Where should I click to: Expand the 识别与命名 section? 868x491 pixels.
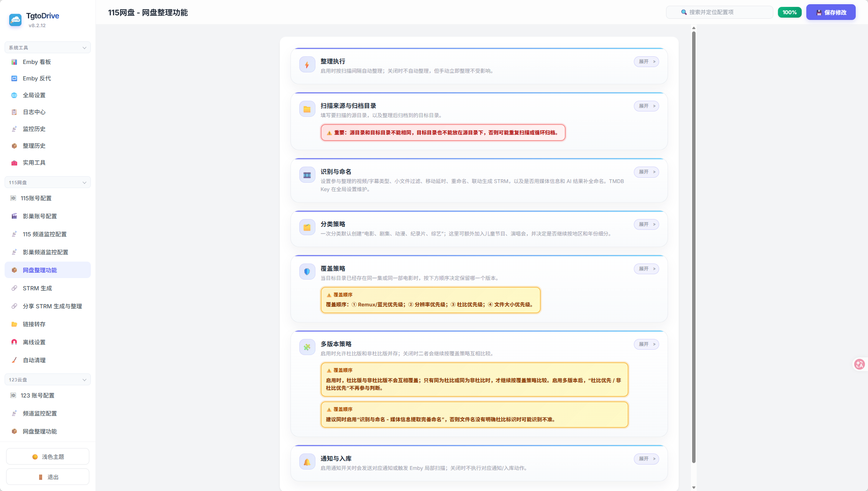coord(646,172)
